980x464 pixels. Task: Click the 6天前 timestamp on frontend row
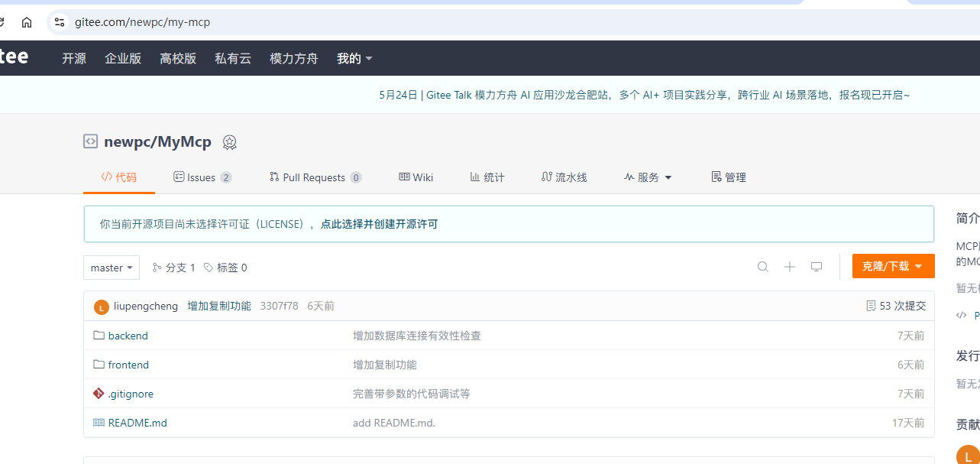click(x=910, y=365)
